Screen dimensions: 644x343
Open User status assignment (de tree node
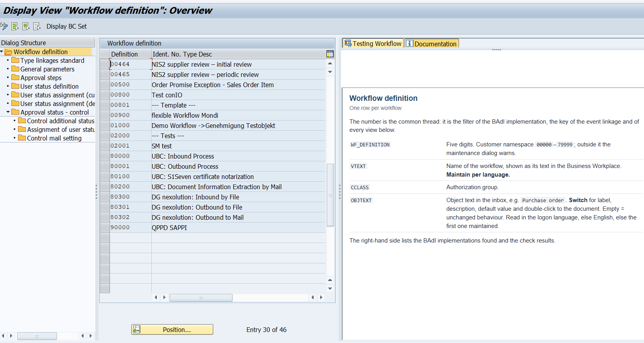tap(58, 104)
